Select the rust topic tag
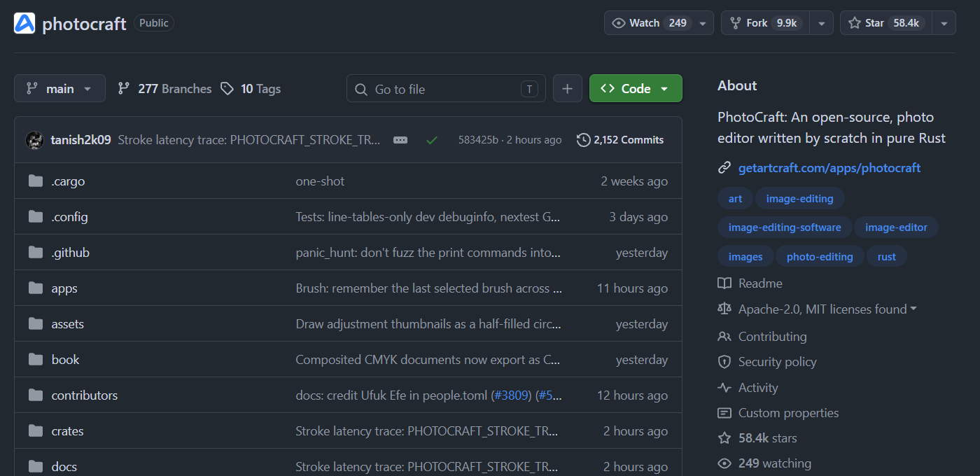The height and width of the screenshot is (476, 980). tap(887, 257)
